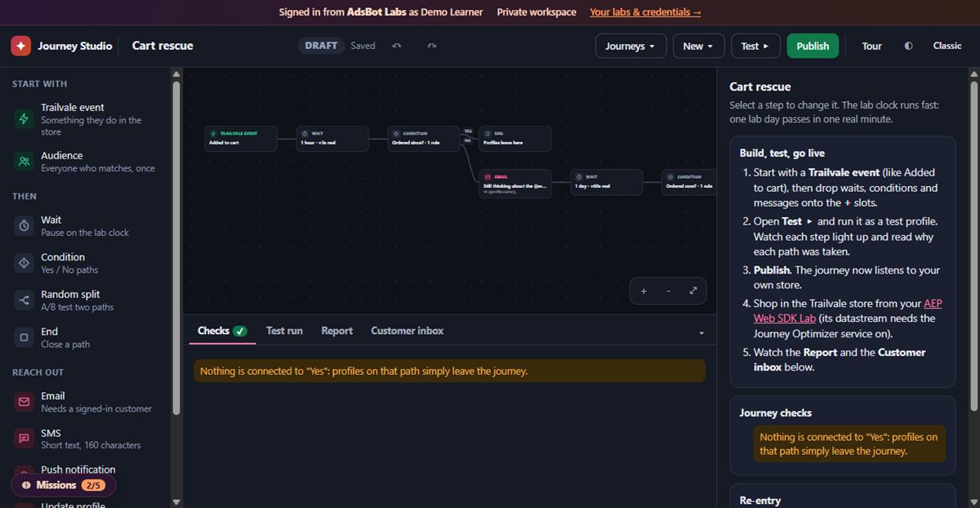
Task: Follow the Your labs & credentials link
Action: pyautogui.click(x=645, y=12)
